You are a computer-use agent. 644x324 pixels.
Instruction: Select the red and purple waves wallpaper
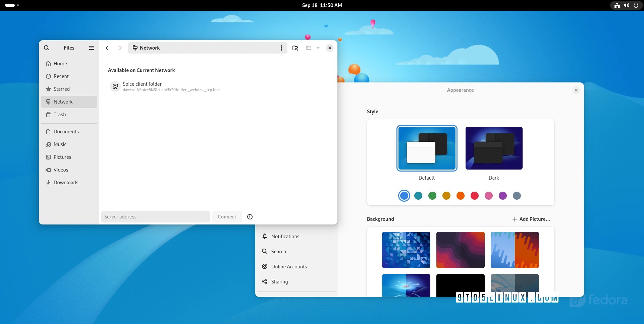[x=461, y=250]
